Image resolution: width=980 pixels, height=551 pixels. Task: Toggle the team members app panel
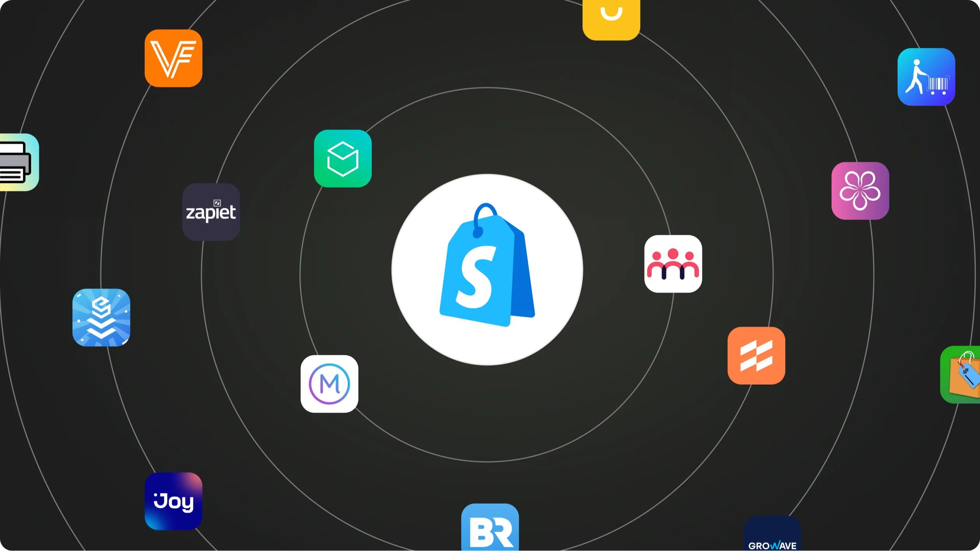click(x=672, y=264)
